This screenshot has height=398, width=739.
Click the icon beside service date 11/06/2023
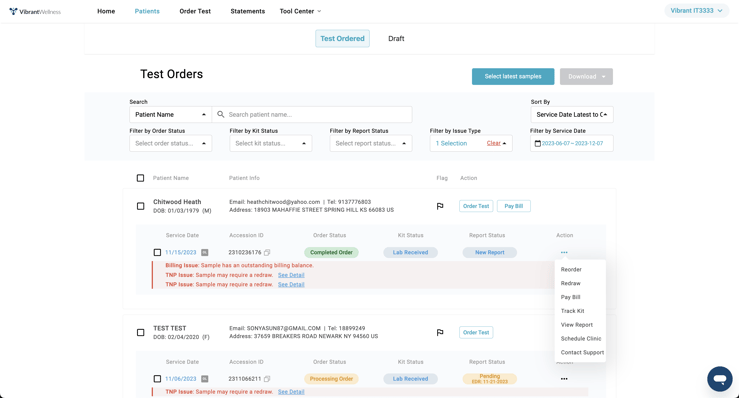tap(205, 379)
